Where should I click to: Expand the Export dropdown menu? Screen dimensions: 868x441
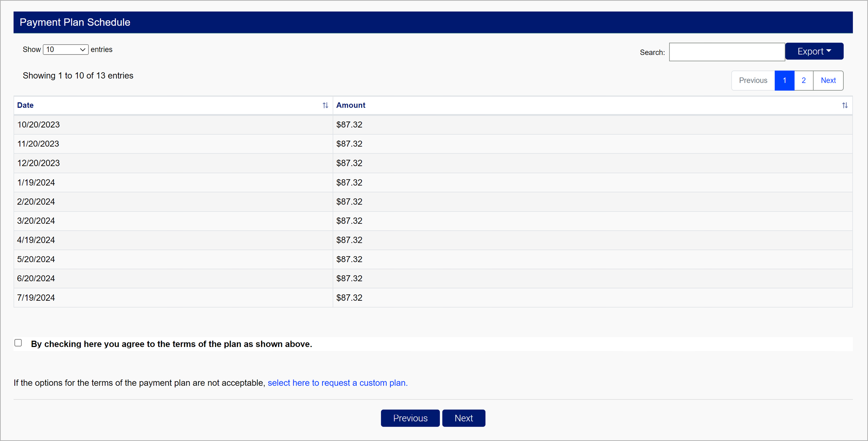tap(814, 51)
